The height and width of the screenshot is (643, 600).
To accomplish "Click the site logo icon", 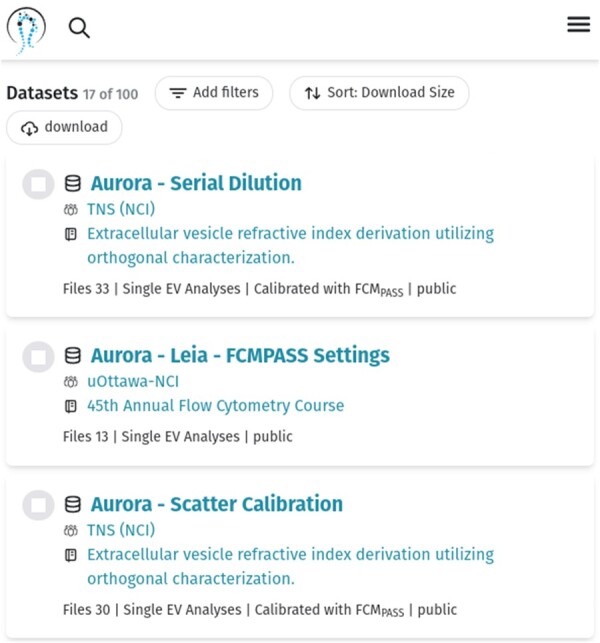I will pyautogui.click(x=27, y=28).
